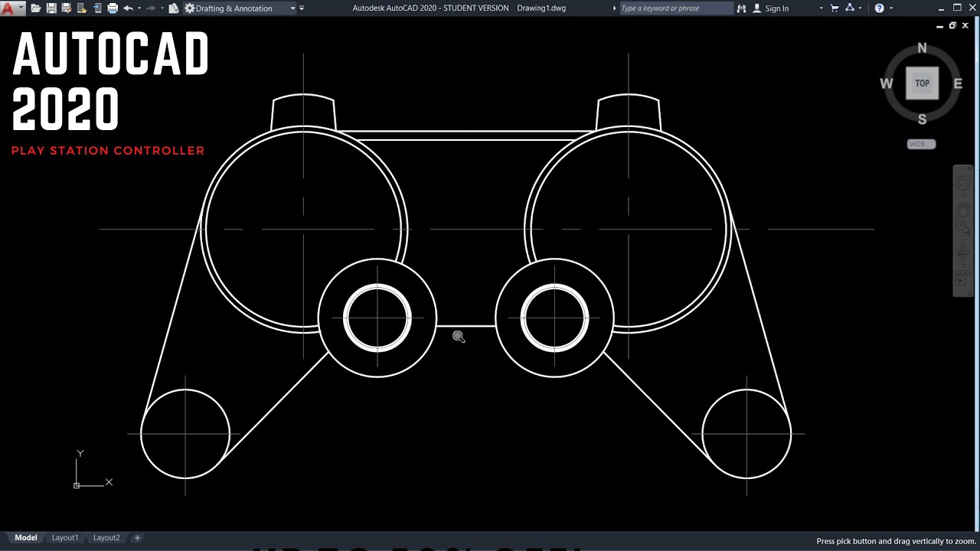Click the binoculars search icon
The image size is (980, 551).
point(741,8)
